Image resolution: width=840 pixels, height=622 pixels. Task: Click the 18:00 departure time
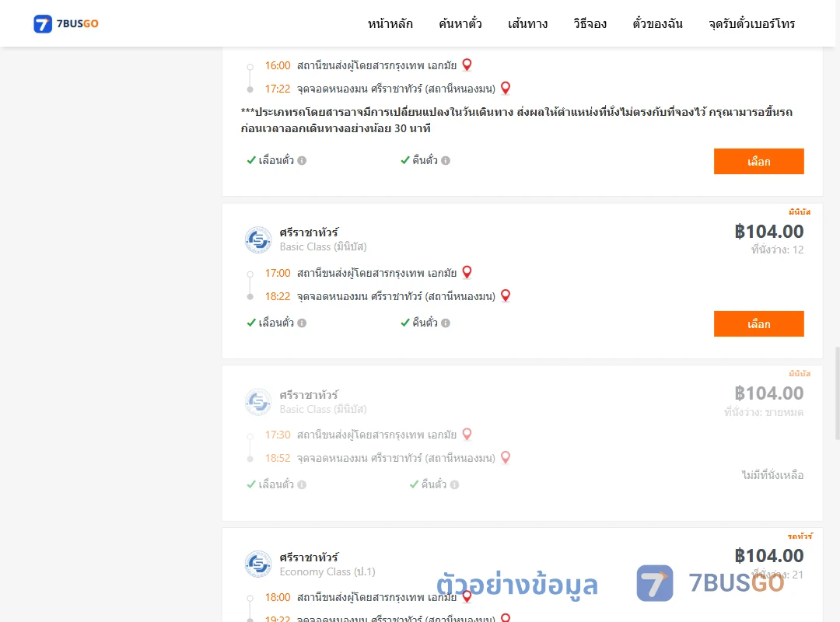click(x=278, y=597)
